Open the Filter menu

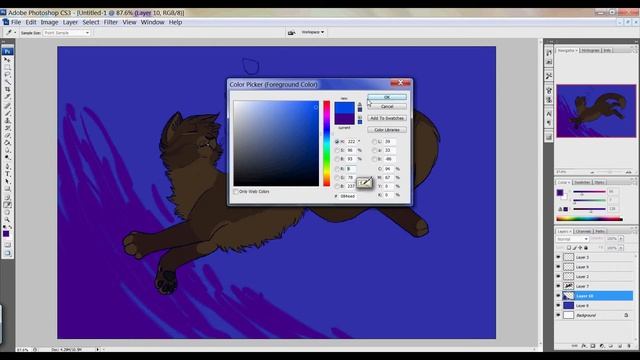pos(111,22)
